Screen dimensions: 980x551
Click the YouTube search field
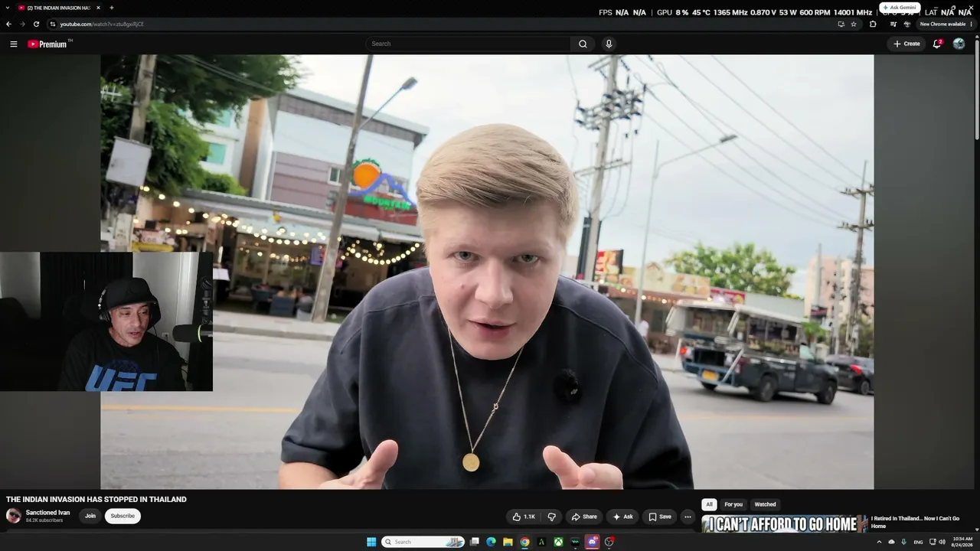coord(468,44)
